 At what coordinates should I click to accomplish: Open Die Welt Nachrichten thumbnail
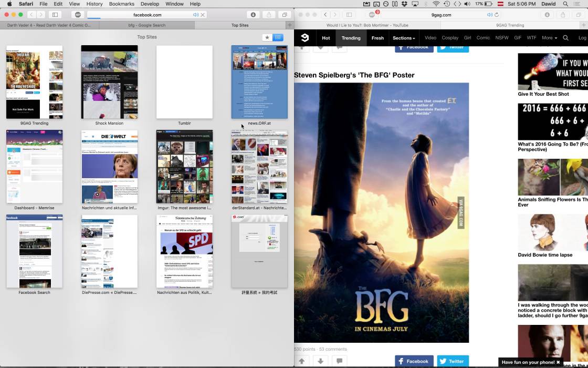click(110, 166)
